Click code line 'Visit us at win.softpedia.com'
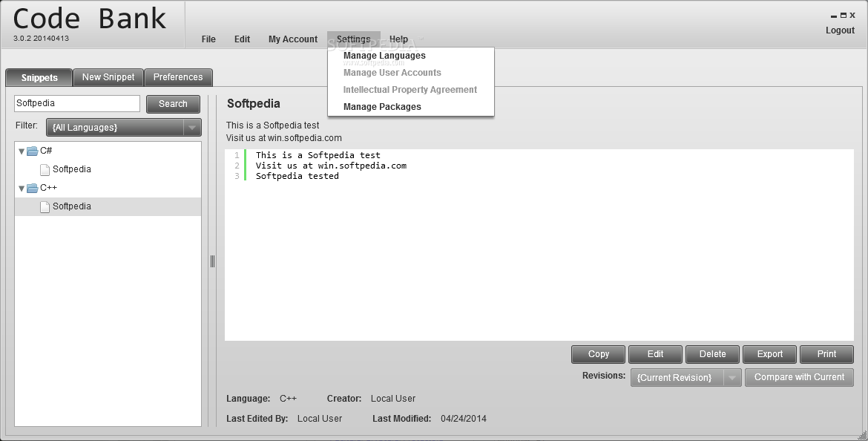Image resolution: width=868 pixels, height=441 pixels. [331, 166]
